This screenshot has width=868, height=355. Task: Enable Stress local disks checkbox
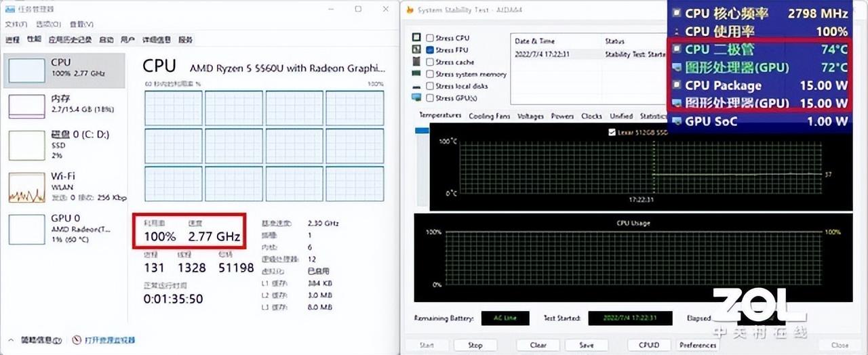pos(430,86)
